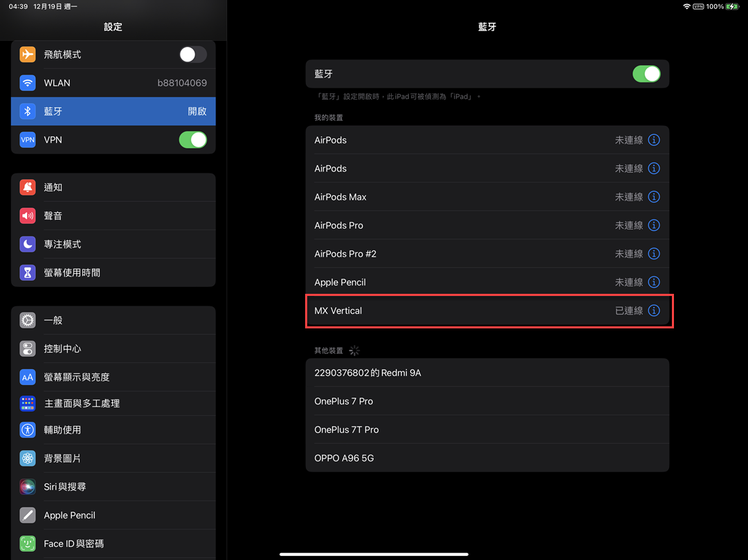
Task: Open info for Apple Pencil device
Action: click(x=654, y=282)
